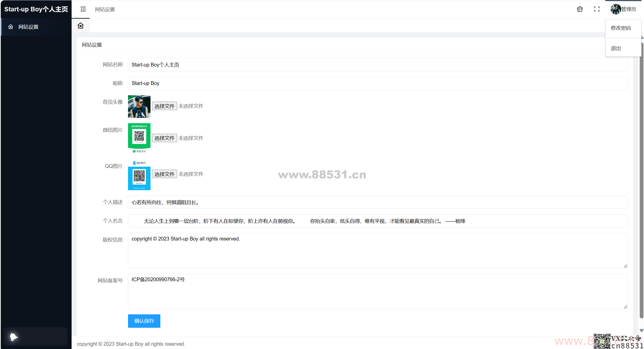Viewport: 644px width, 349px height.
Task: Click the WeChat QR code thumbnail
Action: pyautogui.click(x=139, y=138)
